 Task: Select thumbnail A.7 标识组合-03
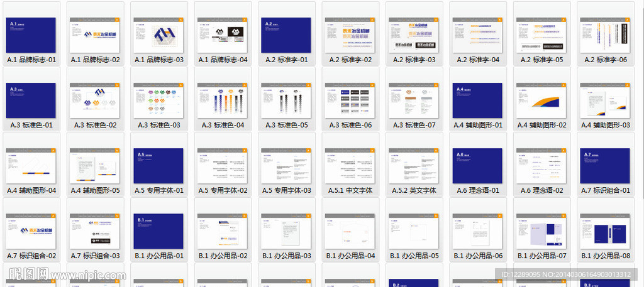click(x=94, y=231)
